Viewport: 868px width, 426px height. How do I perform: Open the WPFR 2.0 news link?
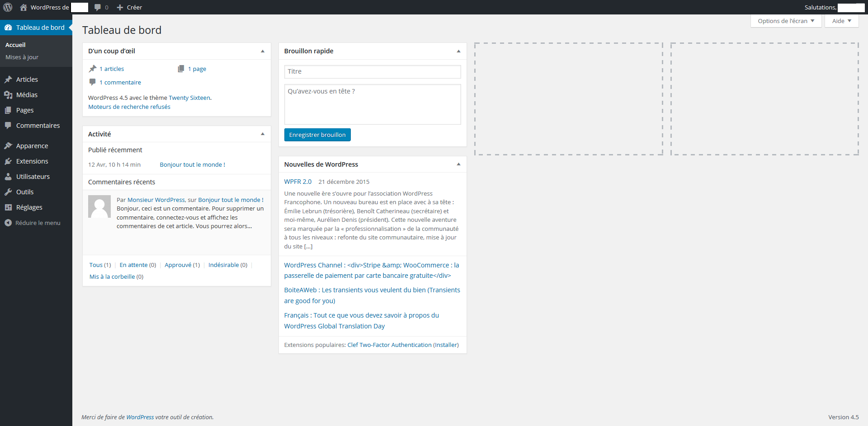coord(298,182)
